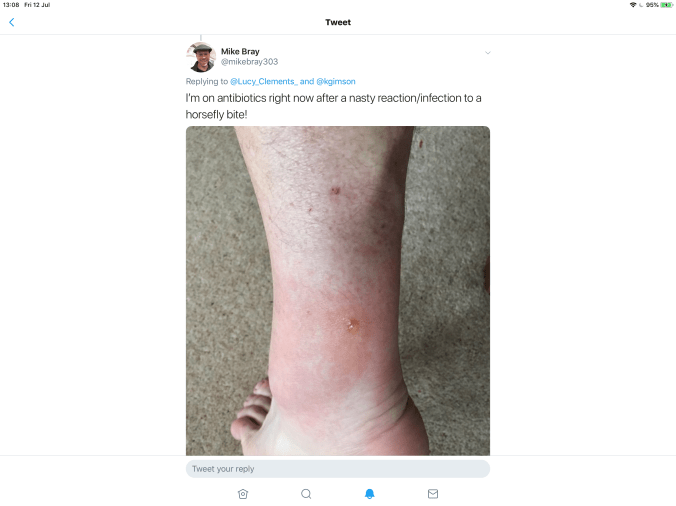Tap the horsefly bite tweet text
676x506 pixels.
333,106
